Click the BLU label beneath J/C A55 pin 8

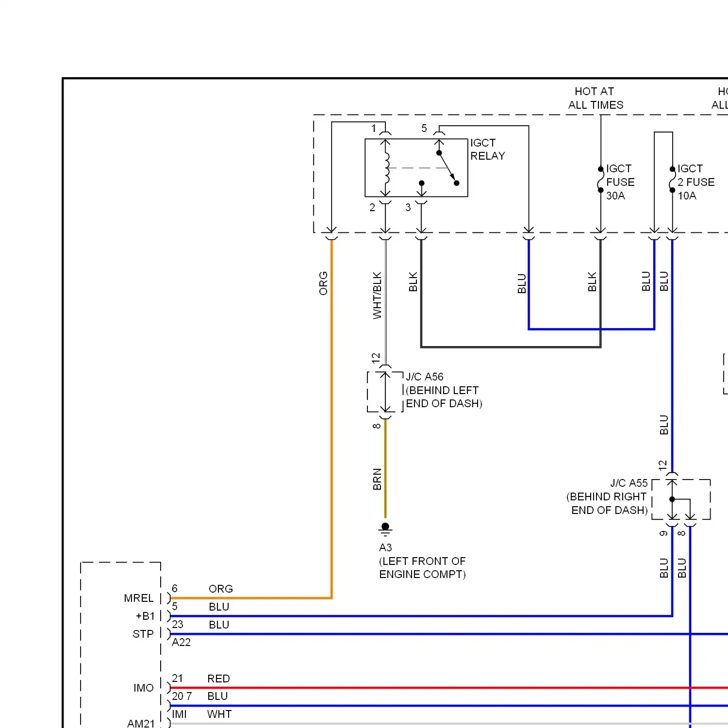coord(682,568)
